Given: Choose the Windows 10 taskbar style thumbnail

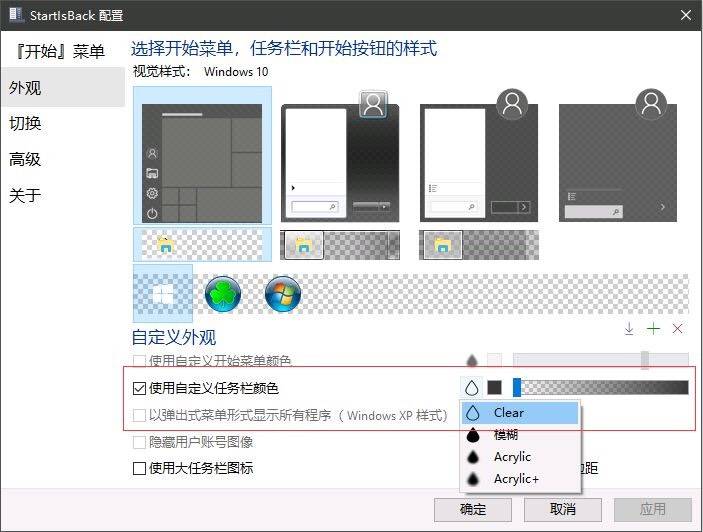Looking at the screenshot, I should (202, 244).
